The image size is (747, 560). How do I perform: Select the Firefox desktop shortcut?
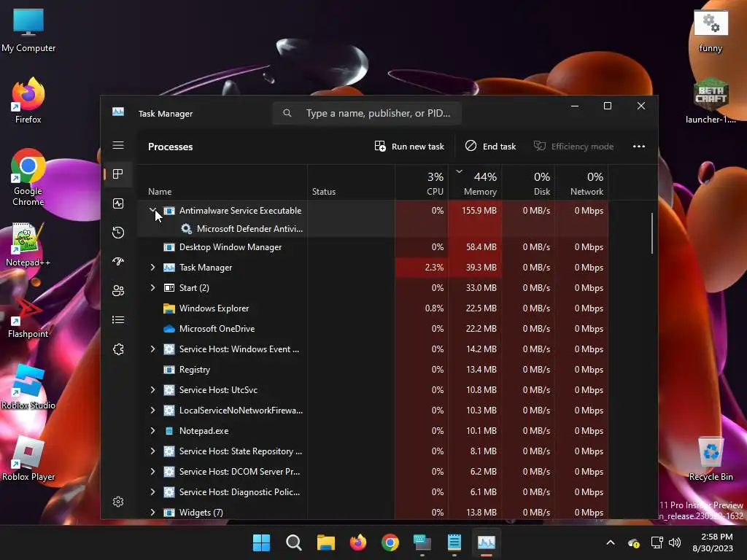pos(28,101)
